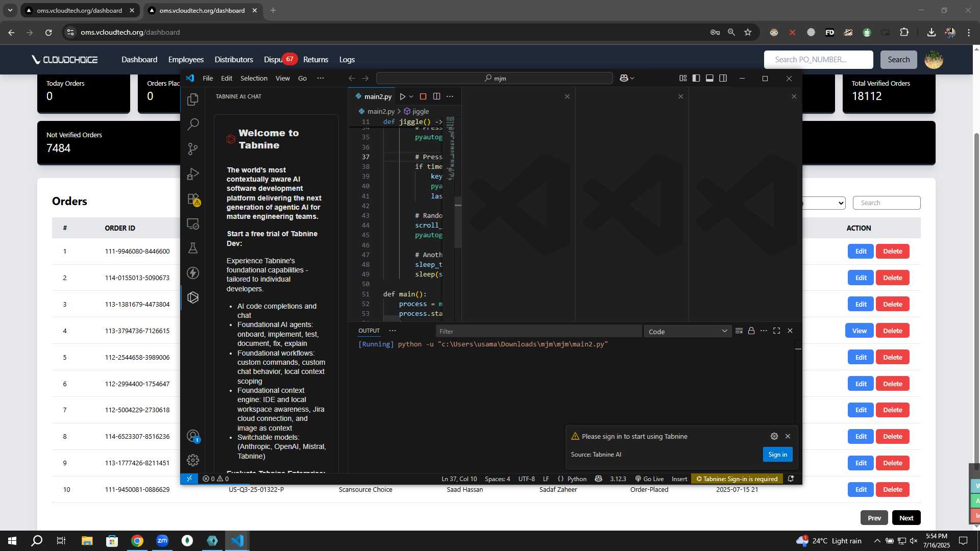Screen dimensions: 980x551
Task: Toggle output scroll lock
Action: point(751,331)
